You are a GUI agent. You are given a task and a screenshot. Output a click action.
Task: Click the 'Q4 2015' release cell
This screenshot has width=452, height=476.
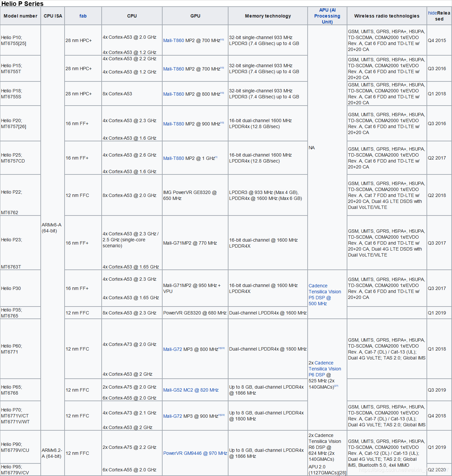439,40
